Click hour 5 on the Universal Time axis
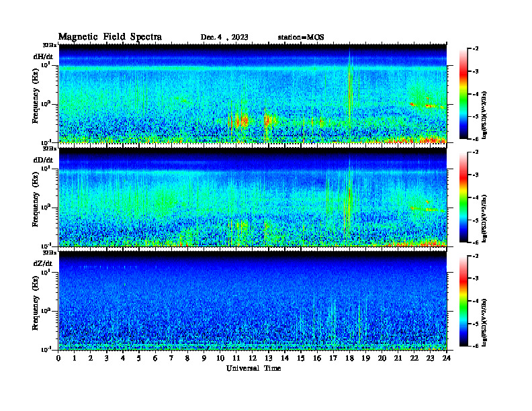The height and width of the screenshot is (411, 532). 139,358
